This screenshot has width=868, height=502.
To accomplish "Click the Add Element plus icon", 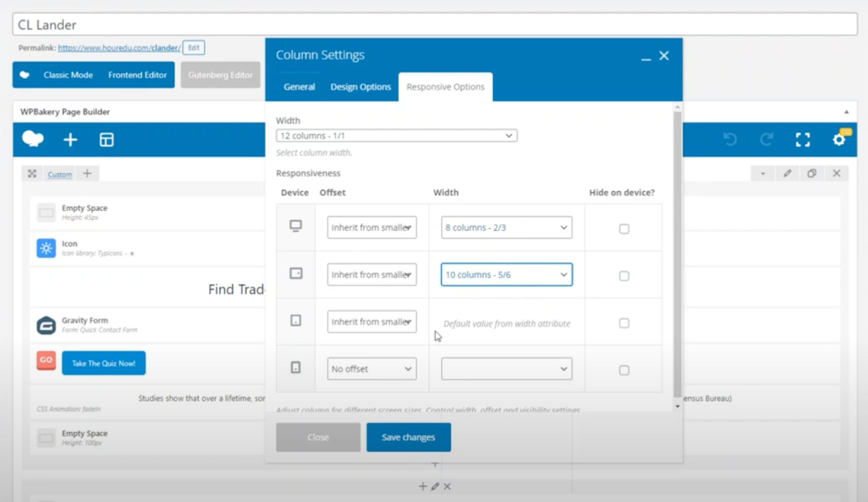I will 70,140.
